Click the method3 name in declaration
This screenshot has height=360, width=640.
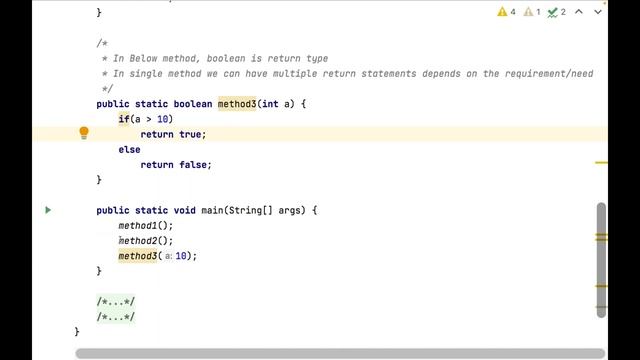tap(237, 104)
